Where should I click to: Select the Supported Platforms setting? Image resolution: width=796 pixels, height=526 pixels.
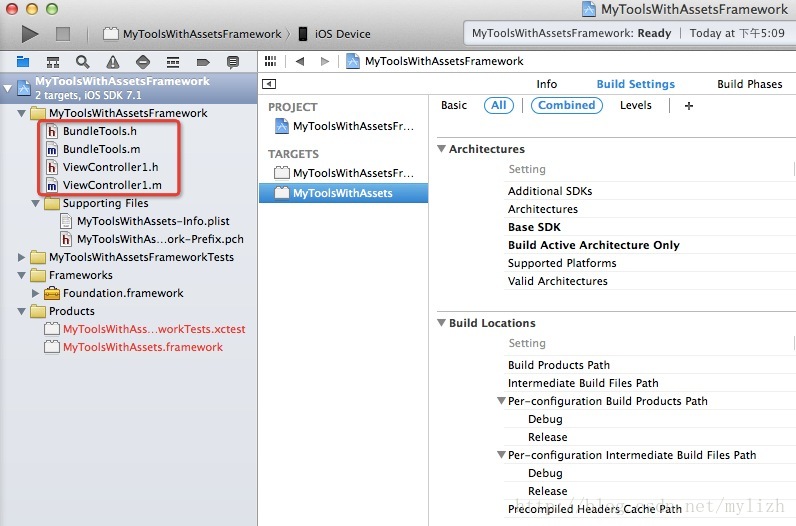562,263
